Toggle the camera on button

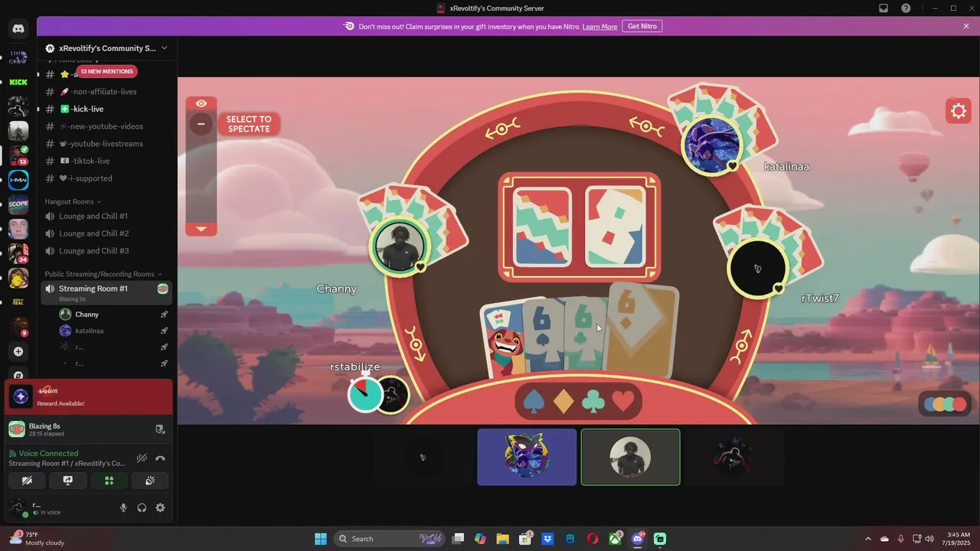pos(27,481)
